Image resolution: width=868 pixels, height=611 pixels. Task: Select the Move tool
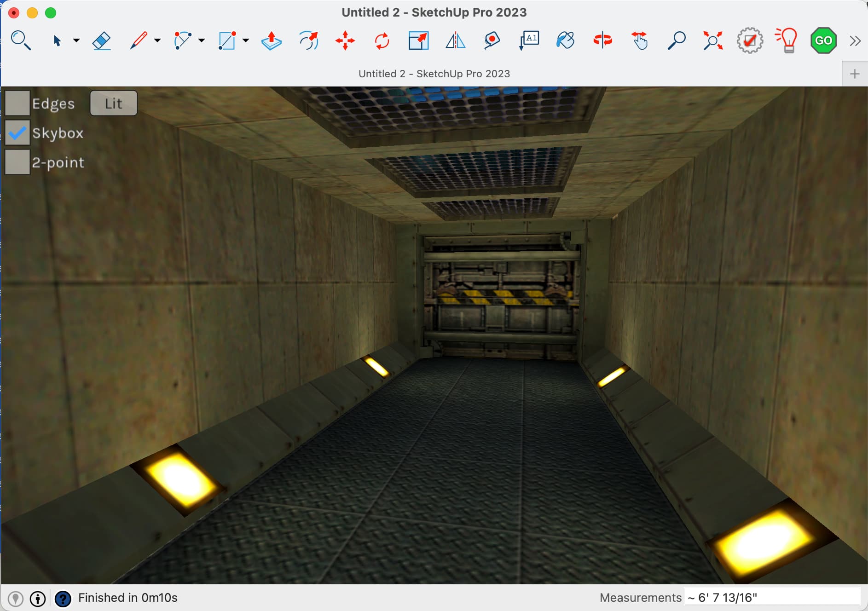coord(346,40)
